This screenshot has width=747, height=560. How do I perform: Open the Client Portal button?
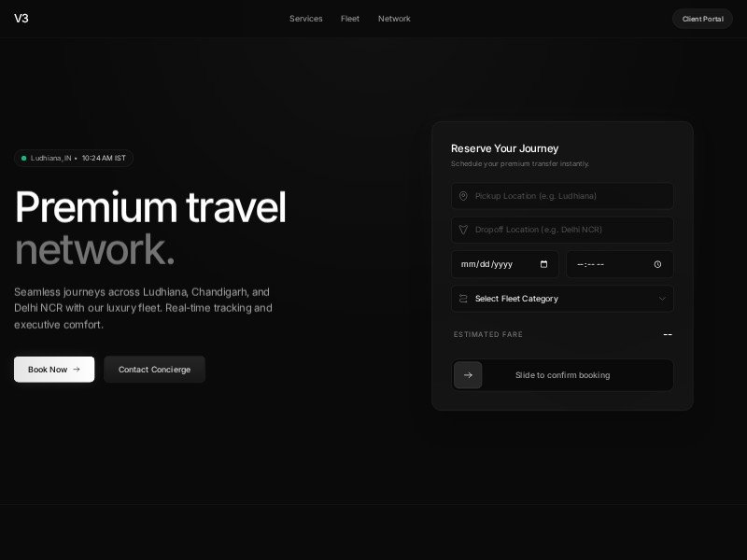click(702, 19)
